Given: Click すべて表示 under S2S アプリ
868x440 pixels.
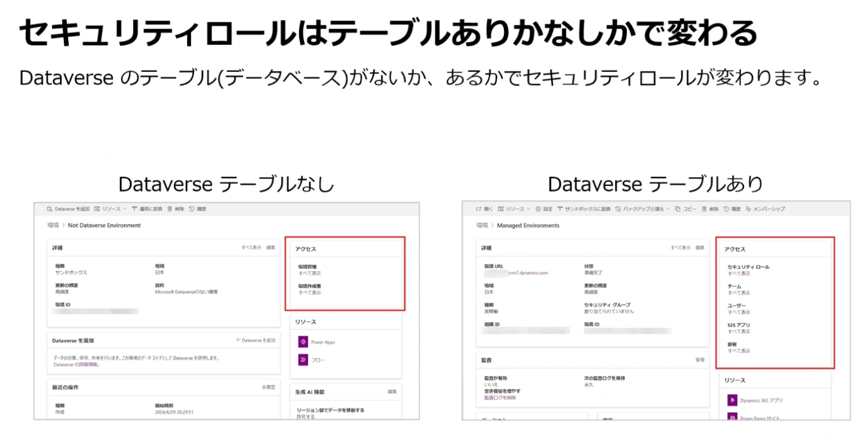Looking at the screenshot, I should click(x=739, y=331).
